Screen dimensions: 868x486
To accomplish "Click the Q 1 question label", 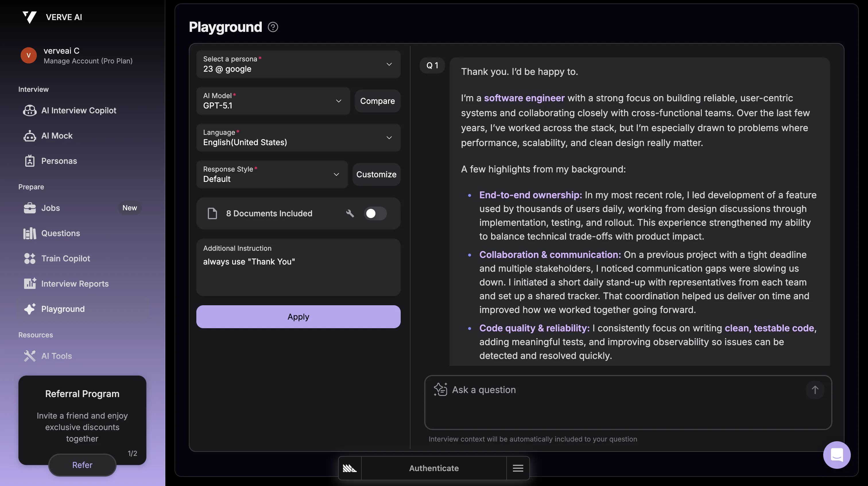I will pyautogui.click(x=432, y=66).
